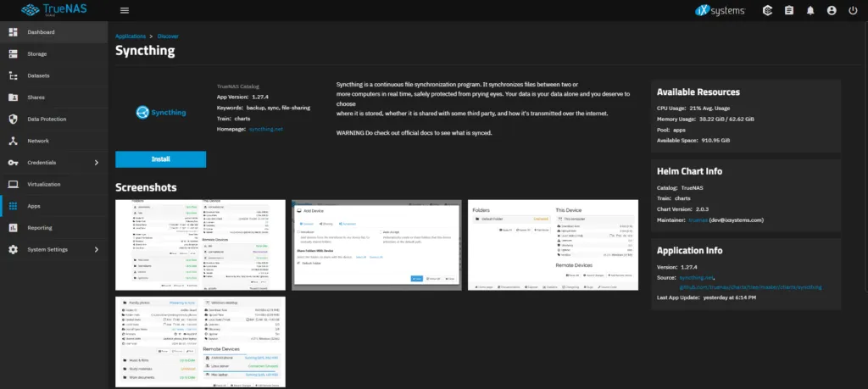Click the Storage icon in sidebar
Viewport: 868px width, 389px height.
(14, 53)
